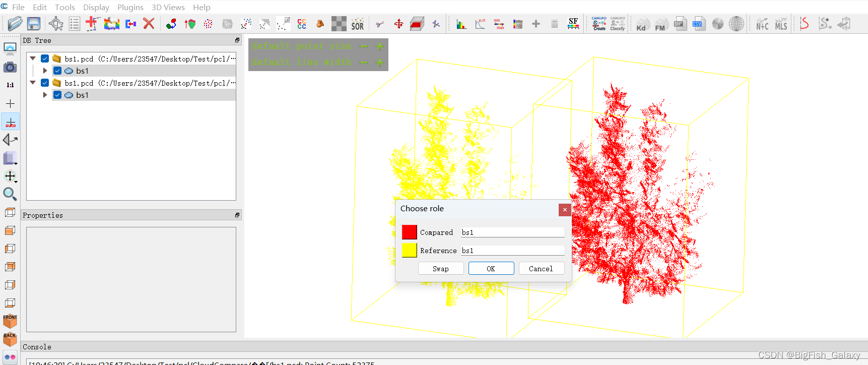Open the Plugins menu
This screenshot has width=868, height=365.
pyautogui.click(x=130, y=7)
